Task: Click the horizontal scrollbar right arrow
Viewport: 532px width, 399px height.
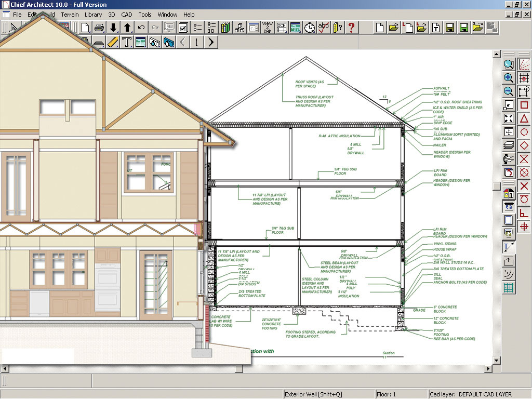Action: pyautogui.click(x=488, y=368)
